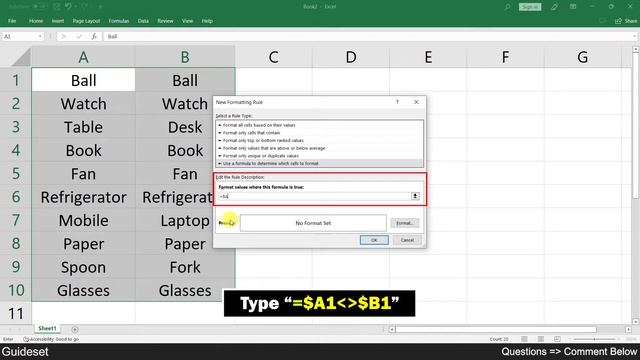Click the formula bar cancel X icon
Viewport: 640px width, 360px height.
64,36
